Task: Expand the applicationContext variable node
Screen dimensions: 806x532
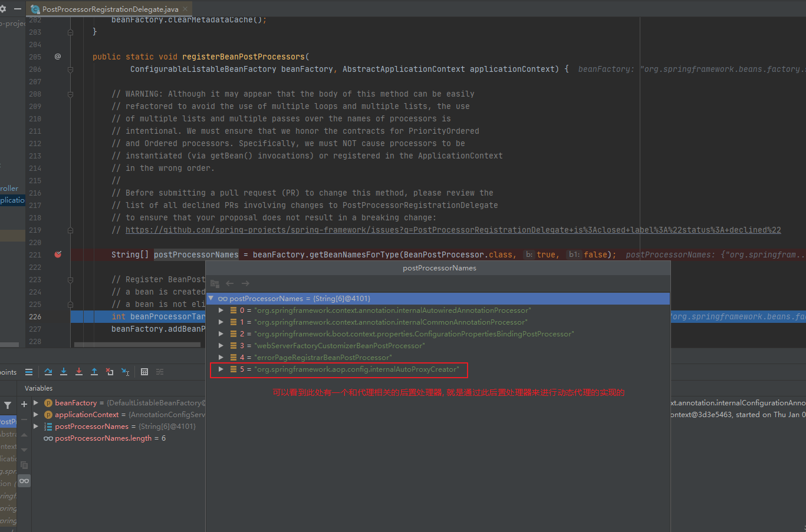Action: (x=36, y=414)
